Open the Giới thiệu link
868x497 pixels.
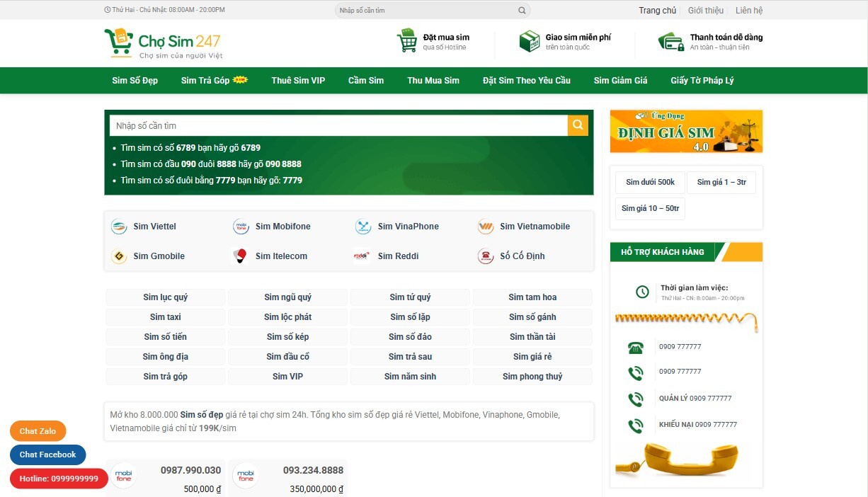pos(706,11)
